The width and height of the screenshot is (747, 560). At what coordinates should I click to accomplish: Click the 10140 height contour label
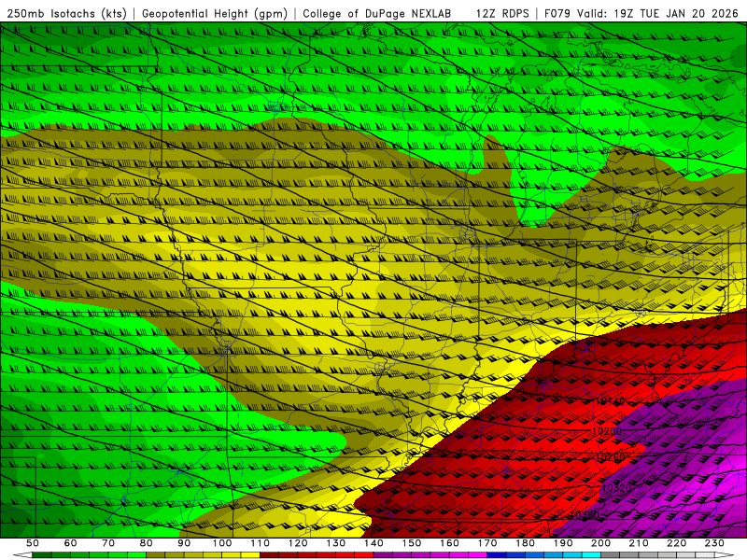[x=611, y=402]
